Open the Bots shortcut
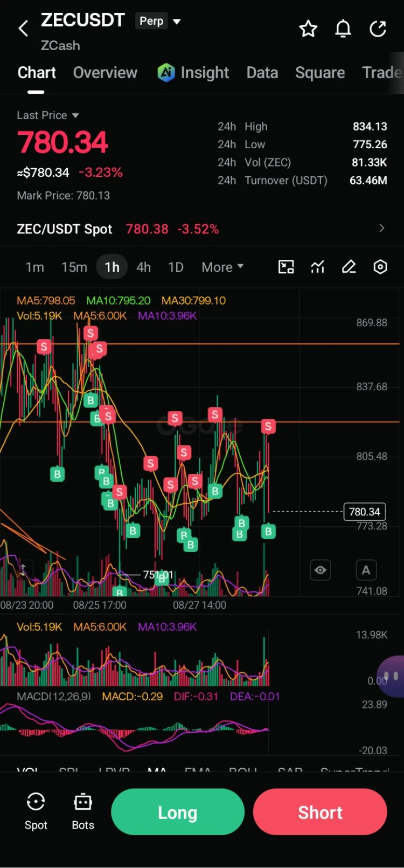This screenshot has height=868, width=404. 83,811
